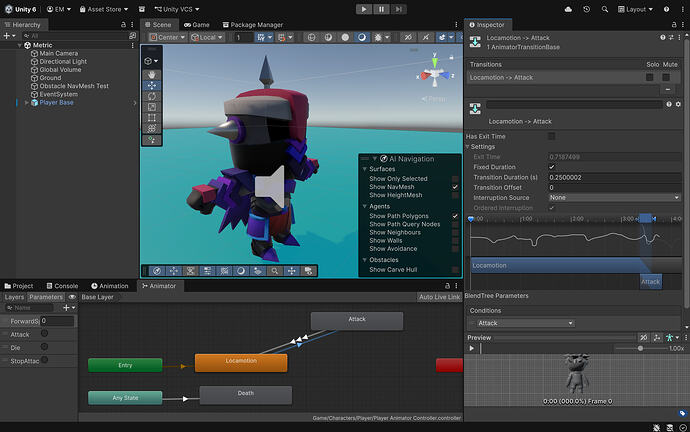The width and height of the screenshot is (690, 432).
Task: Select the Locomotion state node
Action: click(x=241, y=363)
